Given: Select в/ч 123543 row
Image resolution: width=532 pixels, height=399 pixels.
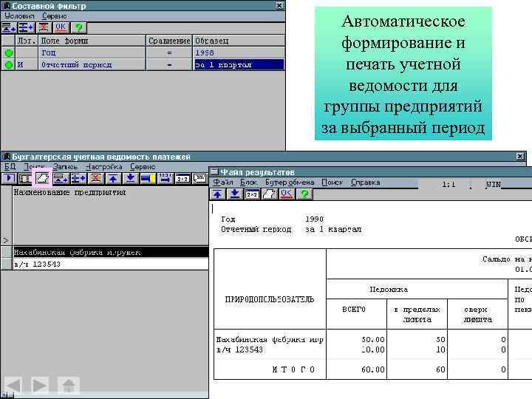Looking at the screenshot, I should pyautogui.click(x=111, y=264).
